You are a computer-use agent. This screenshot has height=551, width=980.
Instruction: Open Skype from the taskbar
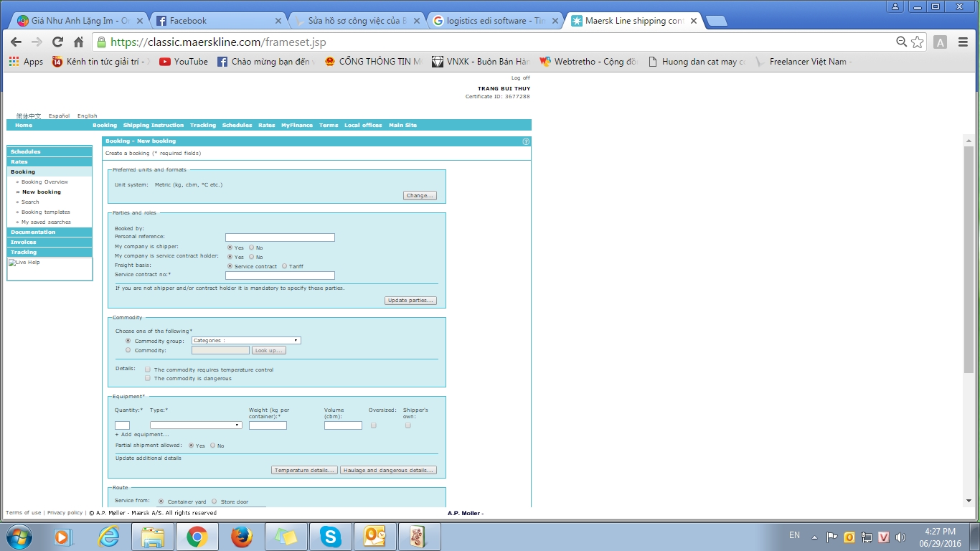click(x=331, y=536)
